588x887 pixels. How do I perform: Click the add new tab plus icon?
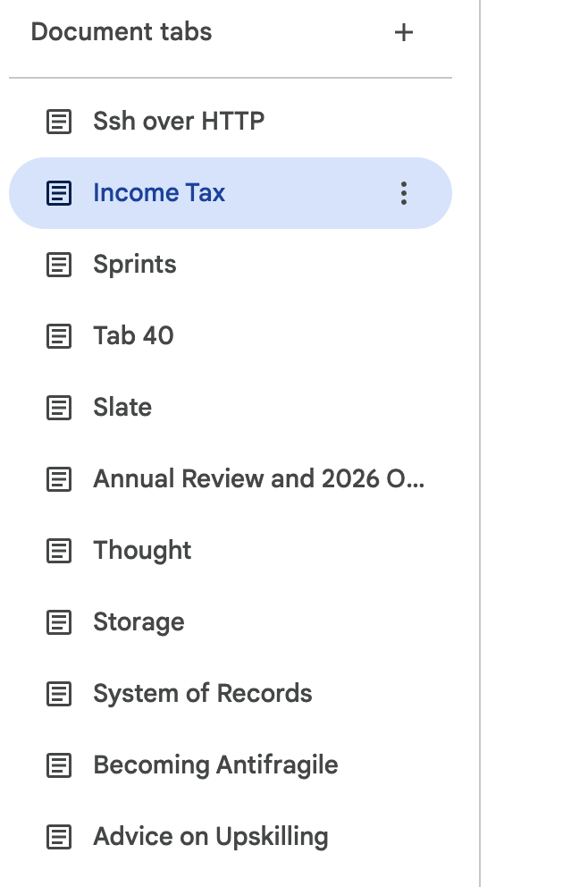(x=404, y=33)
